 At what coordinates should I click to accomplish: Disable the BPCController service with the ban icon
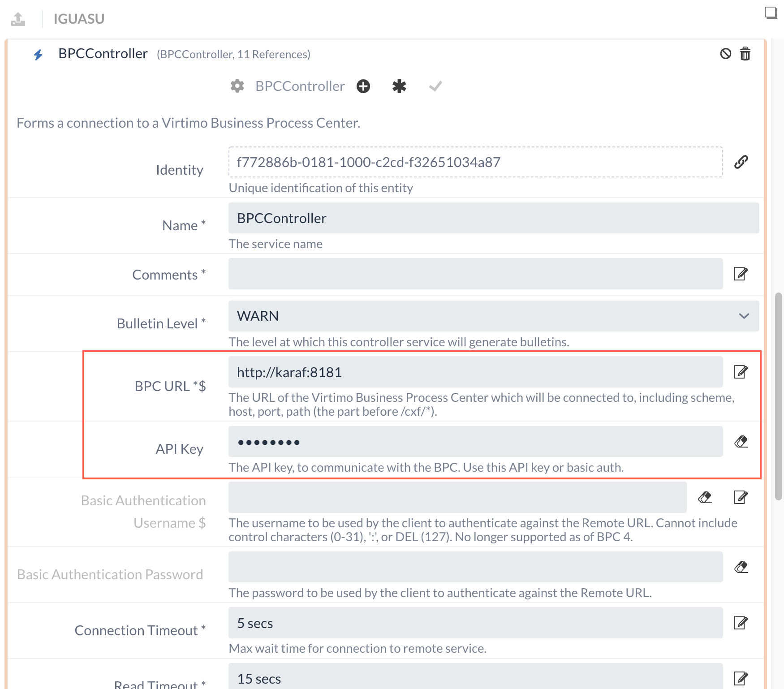(726, 54)
